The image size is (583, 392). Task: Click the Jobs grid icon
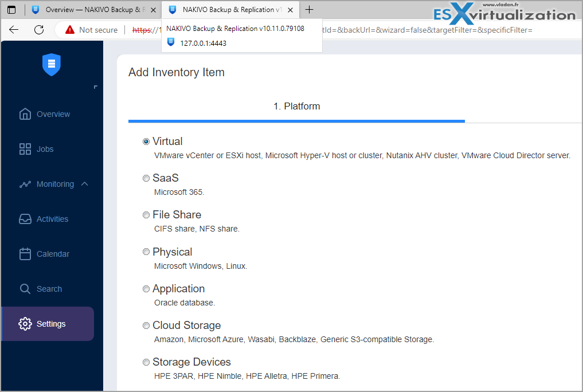point(25,149)
